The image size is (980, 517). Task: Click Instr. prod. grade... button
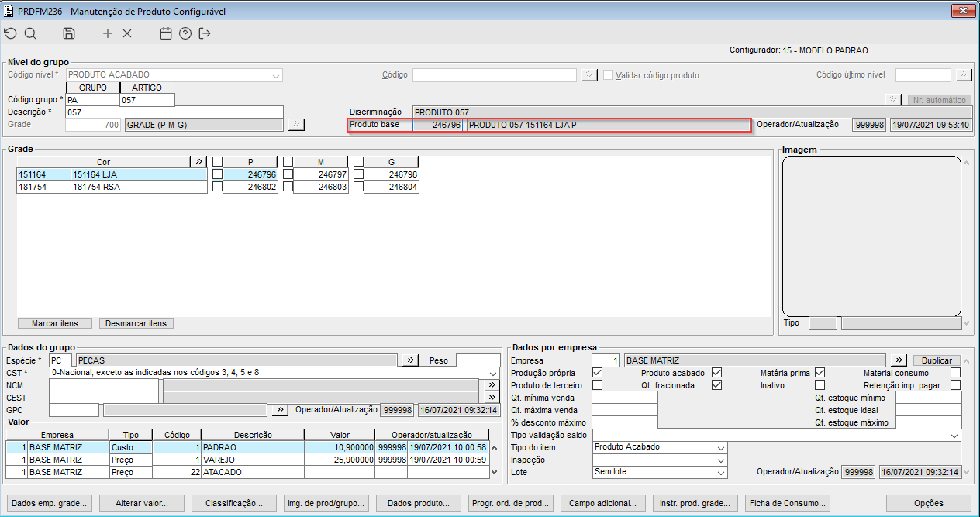[x=695, y=503]
